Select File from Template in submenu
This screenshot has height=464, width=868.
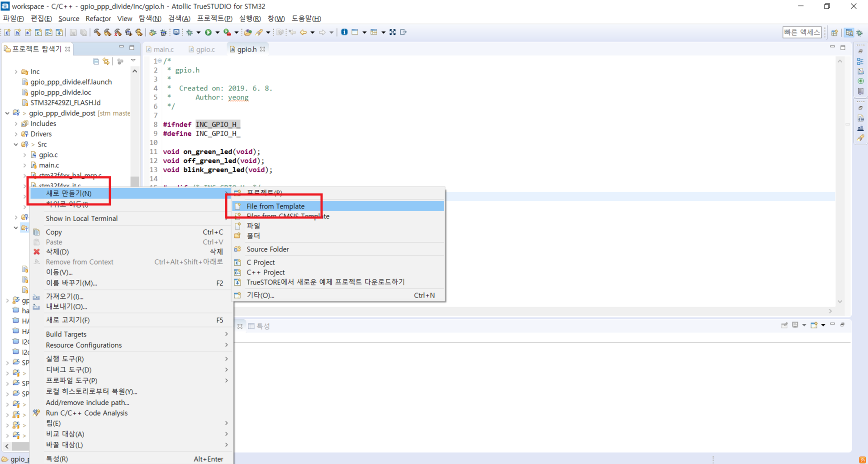338,206
